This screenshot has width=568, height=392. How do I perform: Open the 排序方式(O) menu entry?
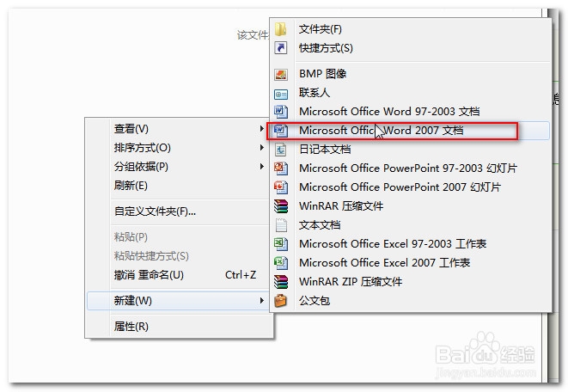click(179, 148)
